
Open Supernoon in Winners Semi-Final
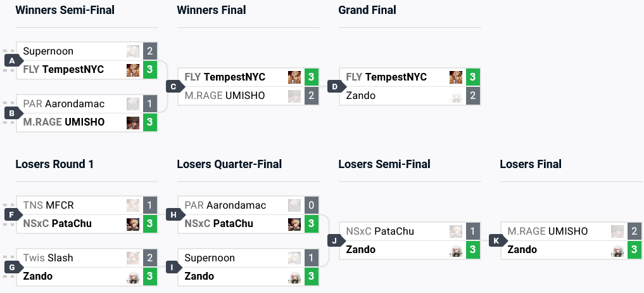tap(48, 51)
